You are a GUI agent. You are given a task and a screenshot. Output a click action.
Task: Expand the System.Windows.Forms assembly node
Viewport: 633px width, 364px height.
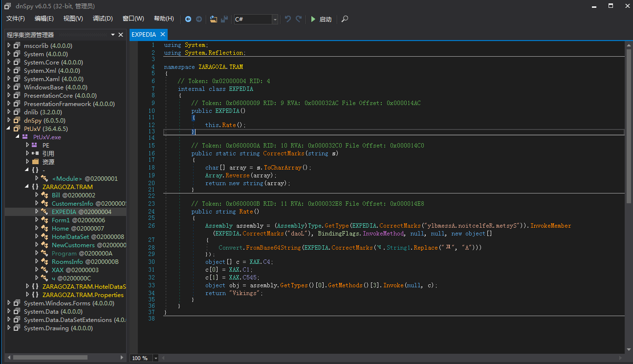point(9,303)
